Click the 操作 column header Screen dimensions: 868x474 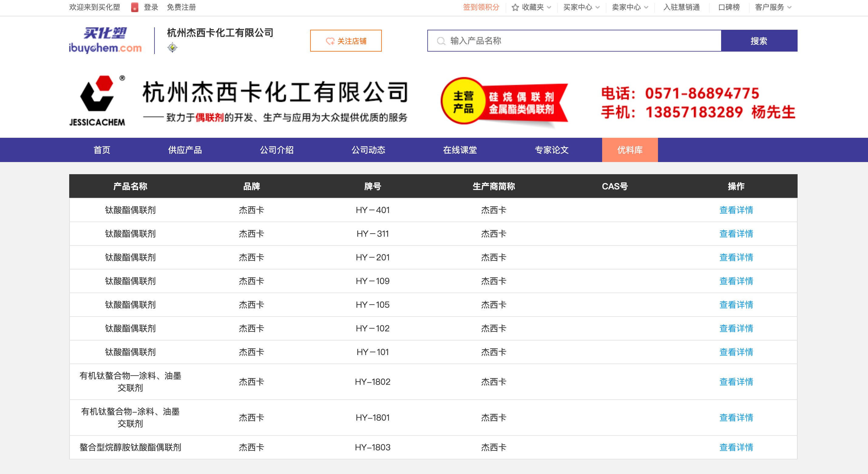click(x=736, y=186)
